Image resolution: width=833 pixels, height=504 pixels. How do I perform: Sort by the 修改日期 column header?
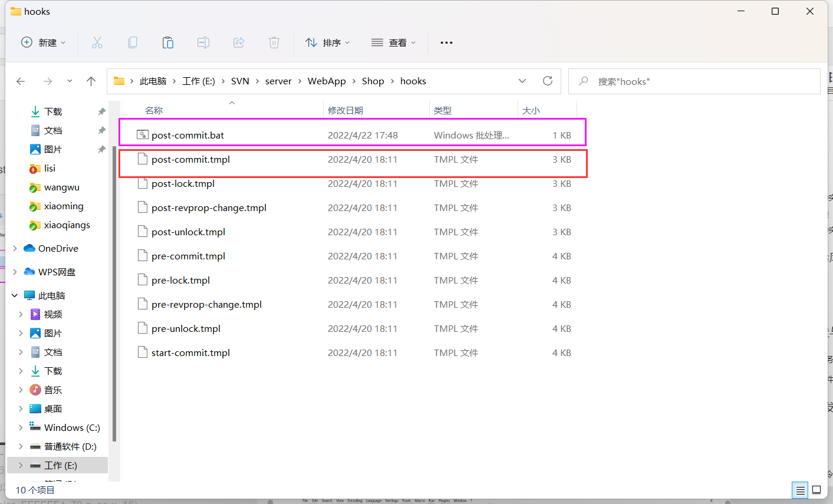(x=345, y=110)
